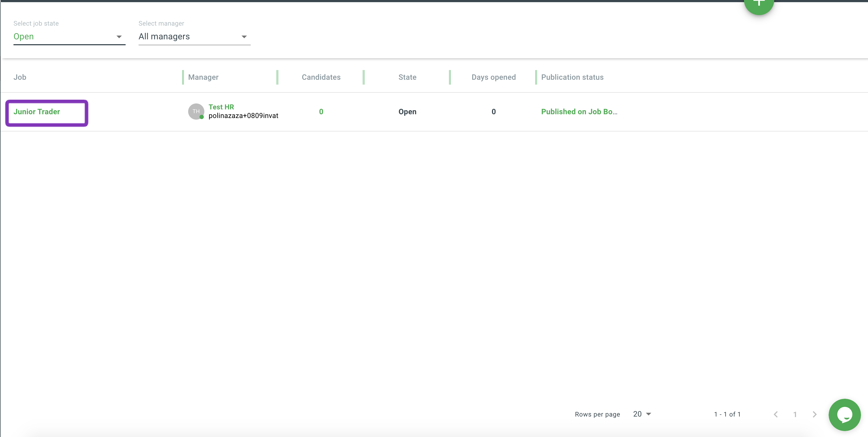Open the chat support bubble
The width and height of the screenshot is (868, 437).
[x=844, y=414]
